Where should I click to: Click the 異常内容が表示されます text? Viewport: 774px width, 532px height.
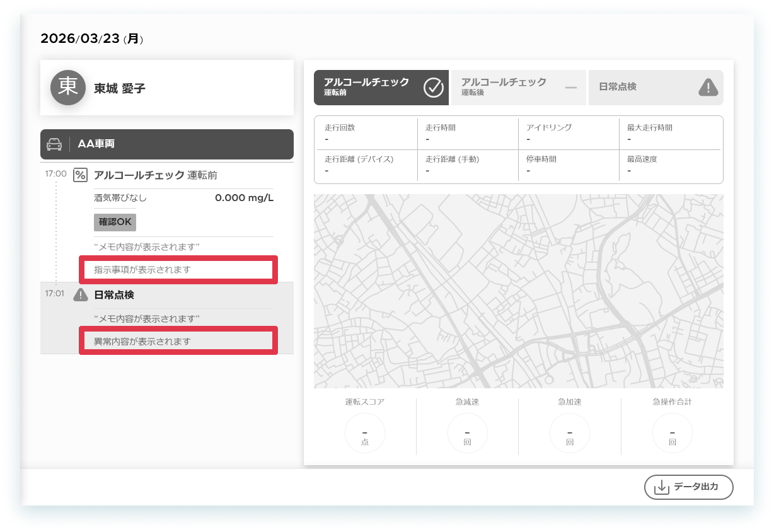[142, 342]
